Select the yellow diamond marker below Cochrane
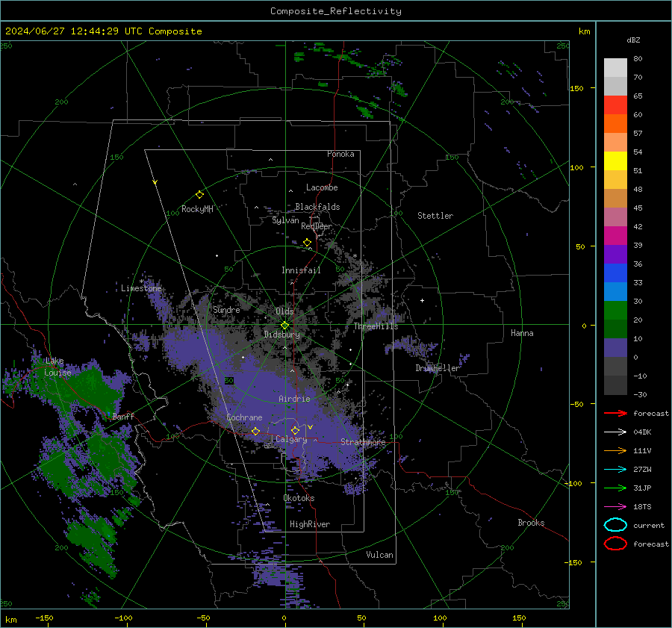 (x=255, y=431)
